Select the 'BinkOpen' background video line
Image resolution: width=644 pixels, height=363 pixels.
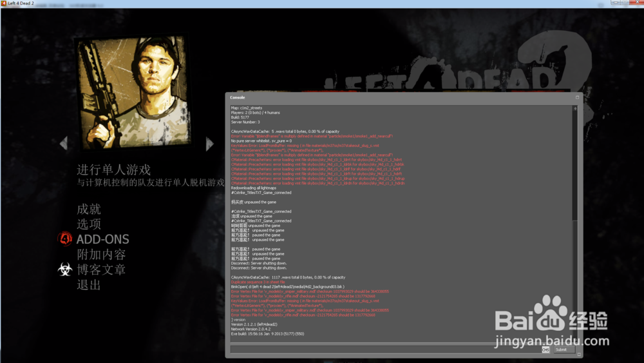pos(287,287)
